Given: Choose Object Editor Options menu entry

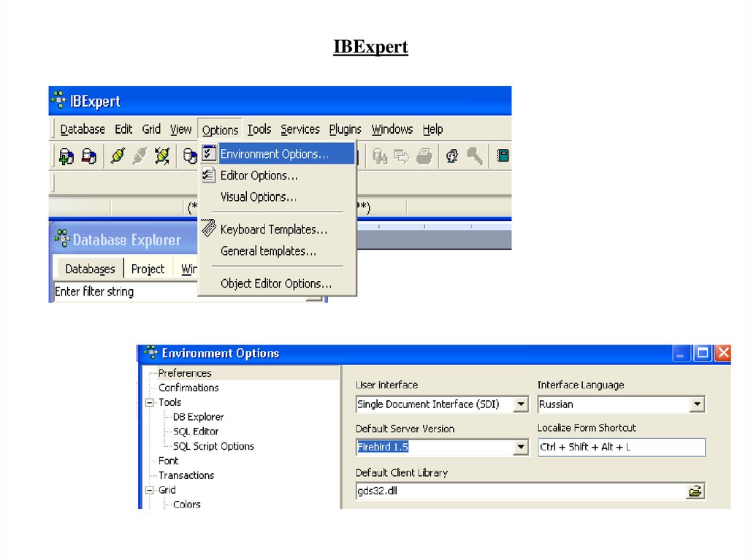Looking at the screenshot, I should 275,284.
